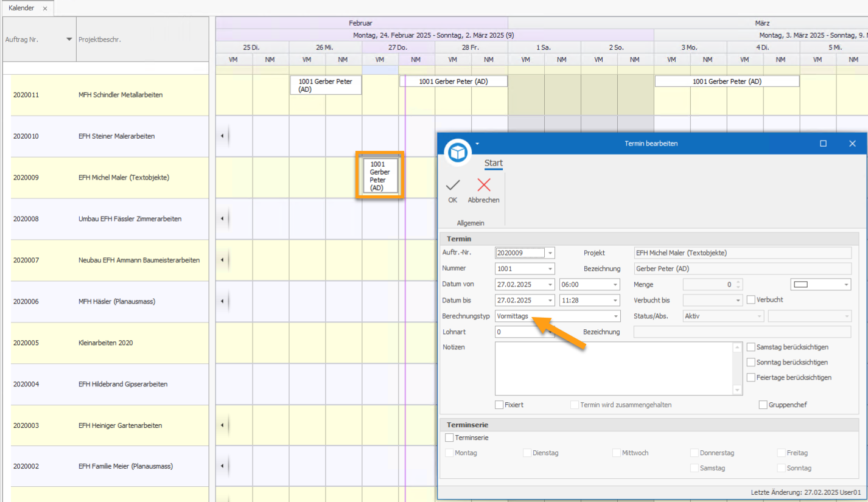This screenshot has height=502, width=868.
Task: Enable Samstag berücksichtigen checkbox
Action: 751,347
